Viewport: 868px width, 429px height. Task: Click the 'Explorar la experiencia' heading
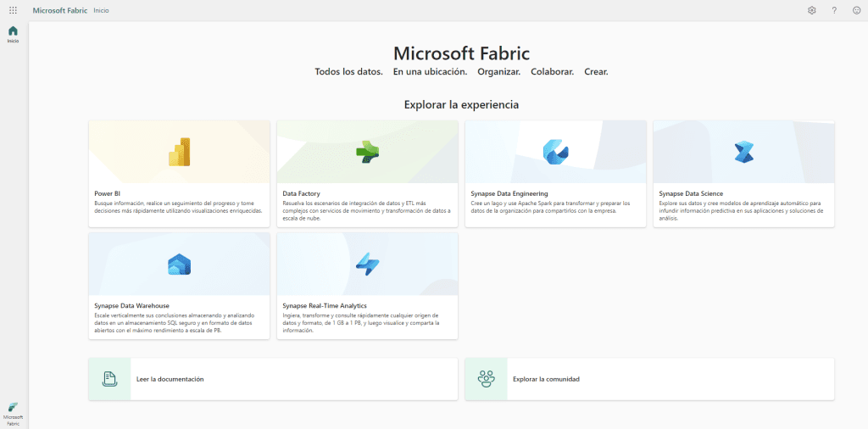click(x=461, y=104)
